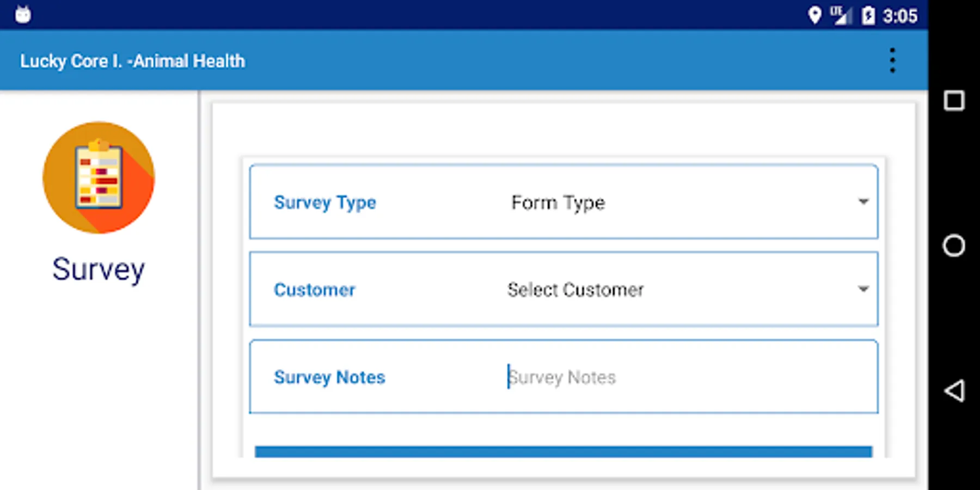Image resolution: width=980 pixels, height=490 pixels.
Task: Tap the Survey Notes field label
Action: point(329,377)
